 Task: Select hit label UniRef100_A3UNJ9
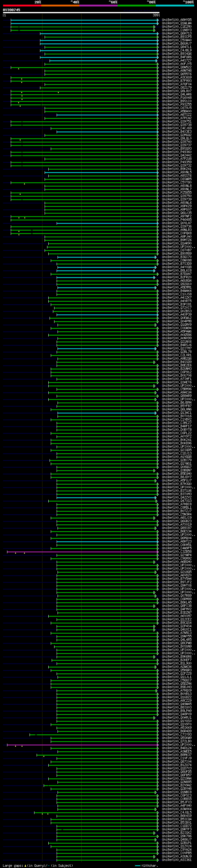click(176, 856)
